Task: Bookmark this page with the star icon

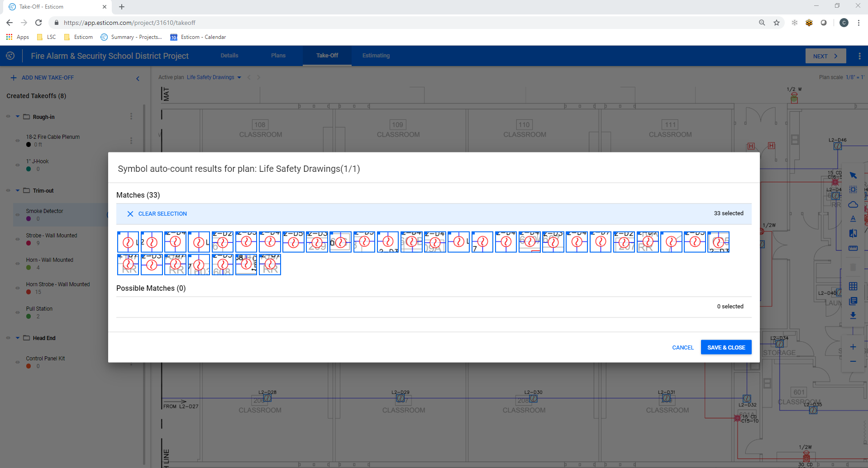Action: coord(777,23)
